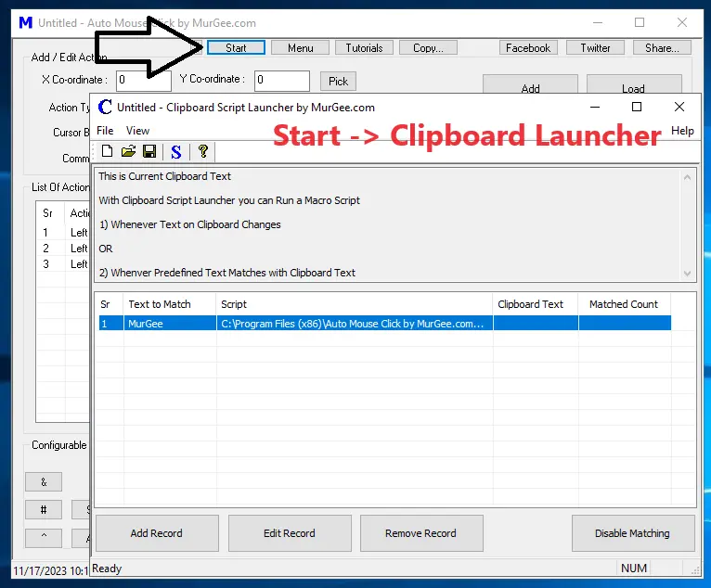Select action row 2 in background list

[x=62, y=249]
